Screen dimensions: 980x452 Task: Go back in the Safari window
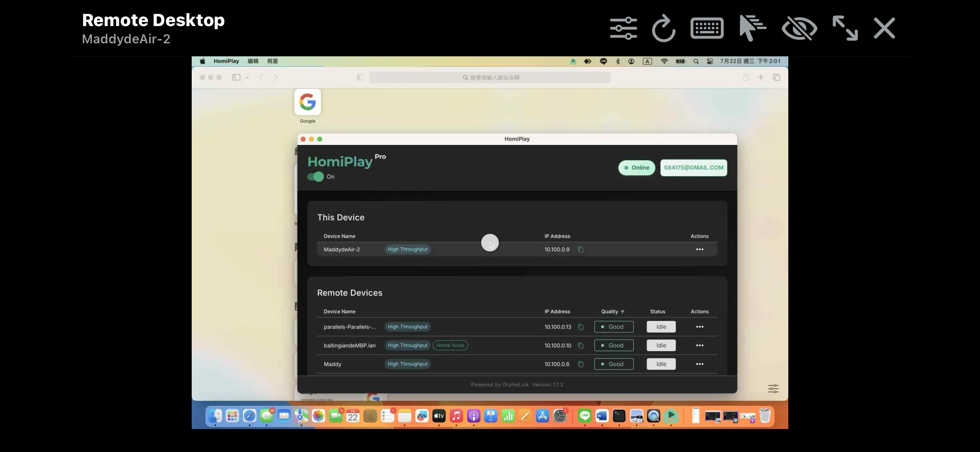(261, 77)
